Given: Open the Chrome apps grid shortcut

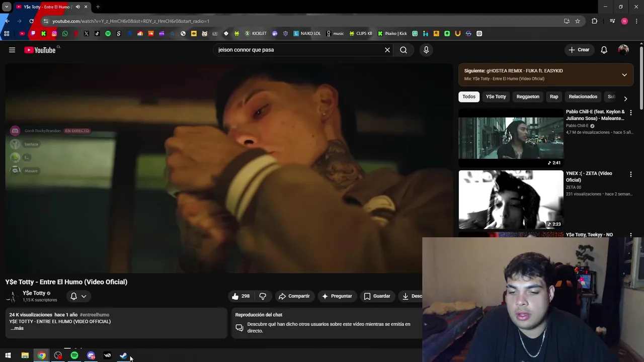Looking at the screenshot, I should click(7, 34).
